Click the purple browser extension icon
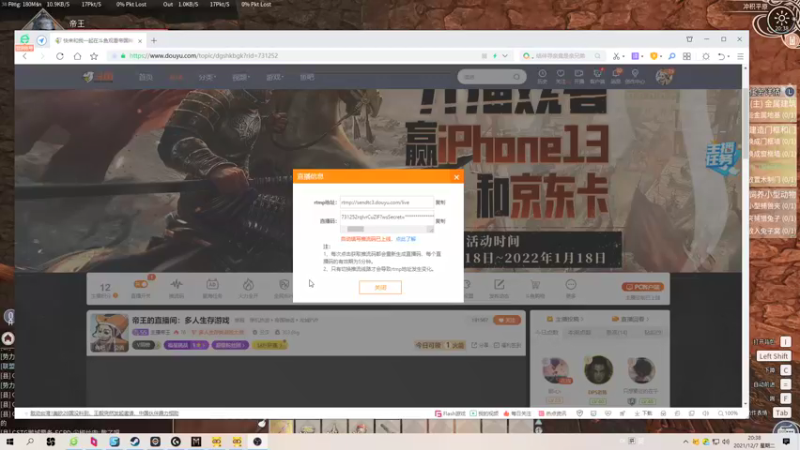 [635, 56]
